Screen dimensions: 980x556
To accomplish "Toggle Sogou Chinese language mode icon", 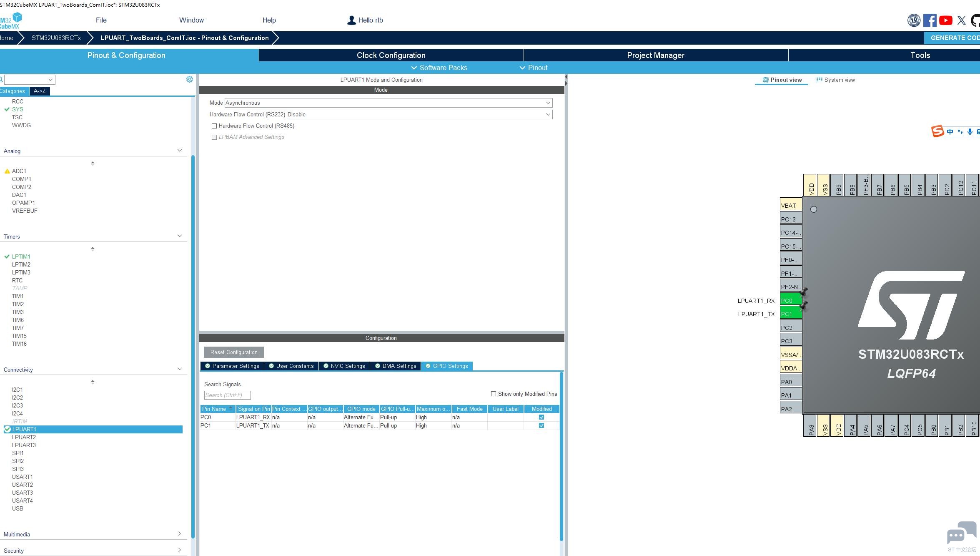I will [x=950, y=132].
